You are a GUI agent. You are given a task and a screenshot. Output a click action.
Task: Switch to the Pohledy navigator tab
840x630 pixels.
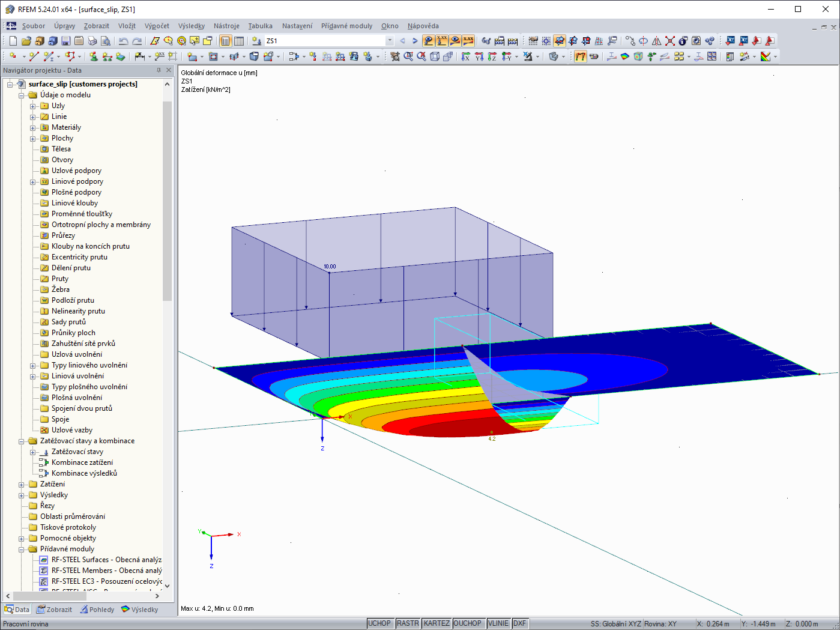(x=96, y=610)
